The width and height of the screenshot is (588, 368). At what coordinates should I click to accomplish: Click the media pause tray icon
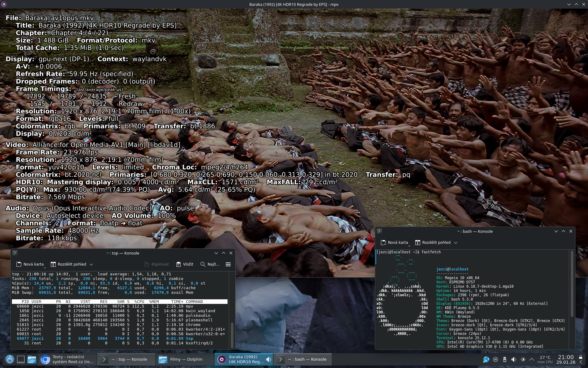click(x=496, y=359)
